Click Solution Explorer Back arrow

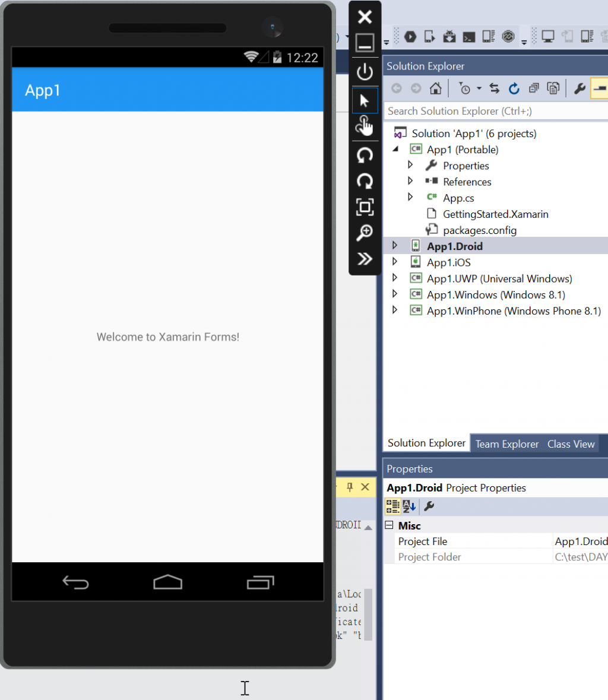(x=397, y=88)
